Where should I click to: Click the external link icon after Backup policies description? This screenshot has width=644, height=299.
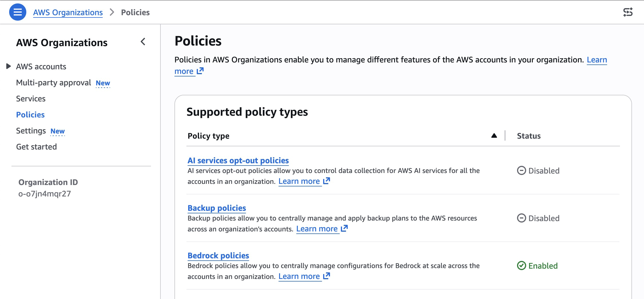point(345,228)
